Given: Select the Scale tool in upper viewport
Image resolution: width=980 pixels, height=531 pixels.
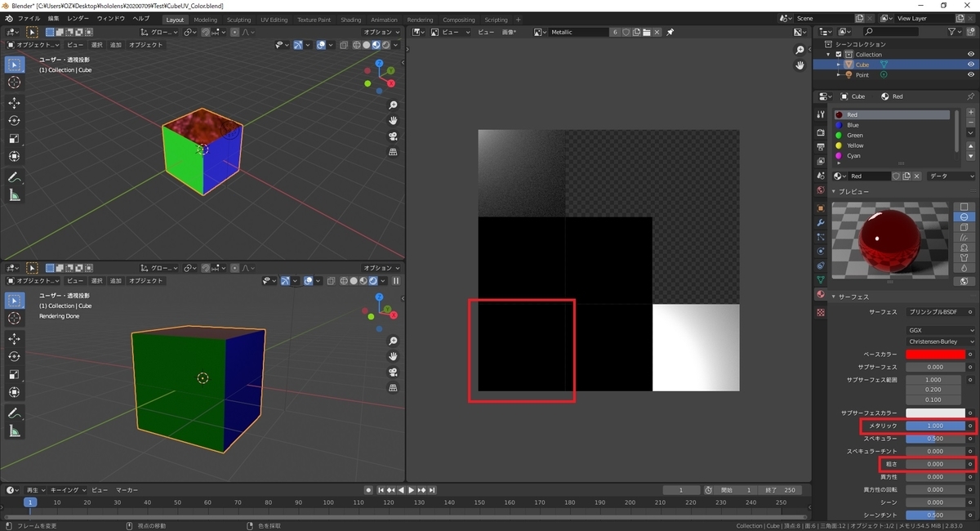Looking at the screenshot, I should coord(14,139).
